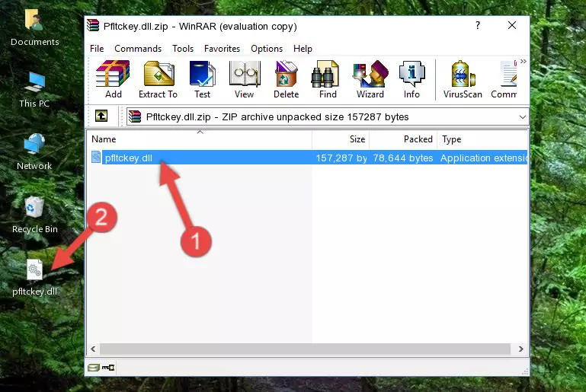
Task: Open the Help menu
Action: point(303,49)
